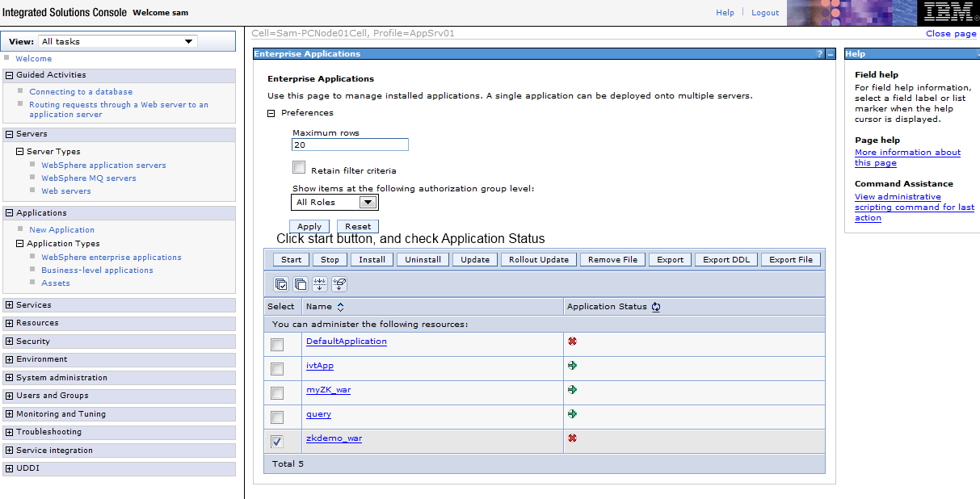
Task: Expand the Troubleshooting section
Action: pos(10,432)
